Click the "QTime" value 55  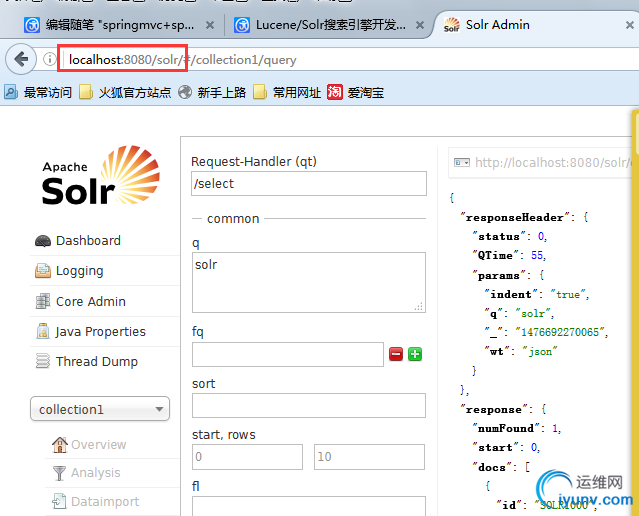point(537,256)
